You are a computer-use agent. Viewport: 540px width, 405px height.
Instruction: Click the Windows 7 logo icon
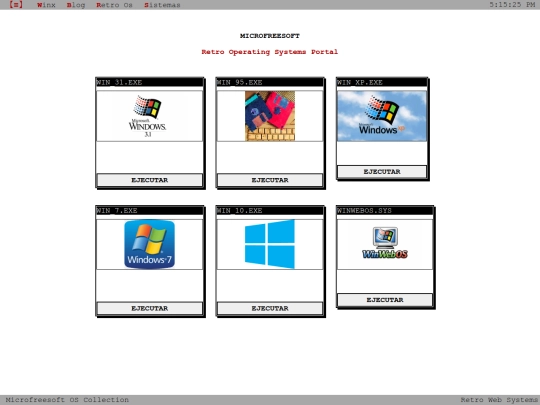pyautogui.click(x=149, y=244)
